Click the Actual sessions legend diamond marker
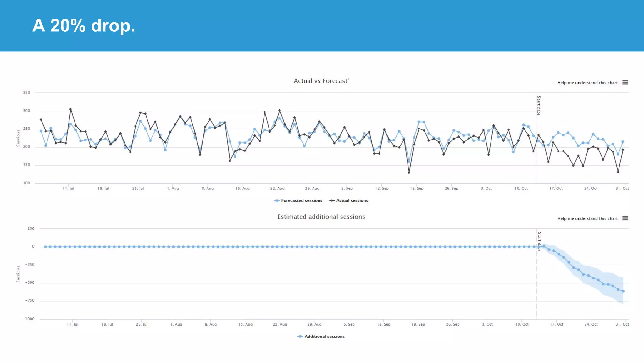 332,200
